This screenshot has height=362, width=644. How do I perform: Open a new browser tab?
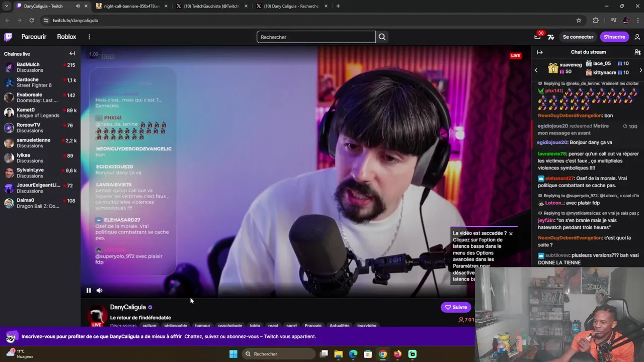[x=338, y=6]
